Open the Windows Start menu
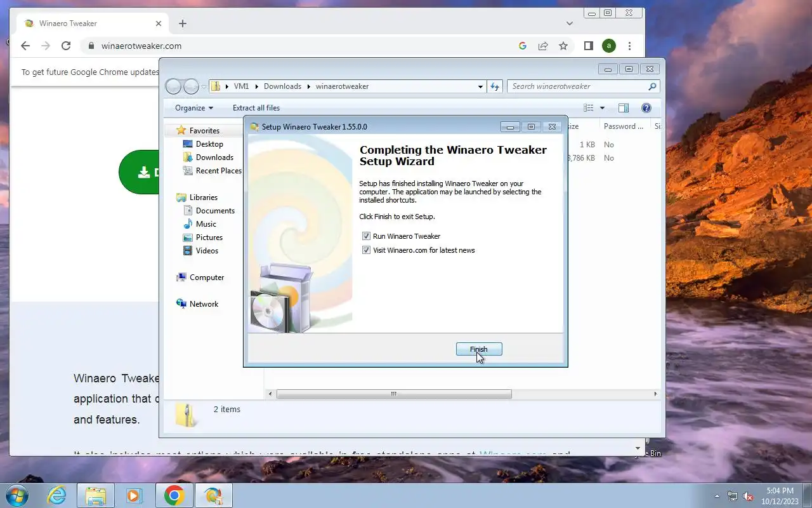The width and height of the screenshot is (812, 508). (x=17, y=495)
